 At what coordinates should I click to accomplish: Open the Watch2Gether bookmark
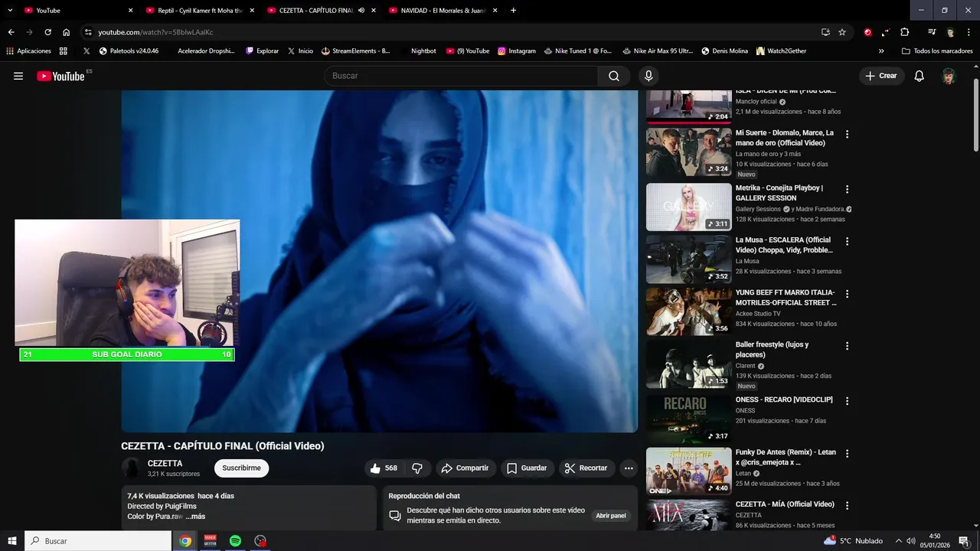coord(780,51)
